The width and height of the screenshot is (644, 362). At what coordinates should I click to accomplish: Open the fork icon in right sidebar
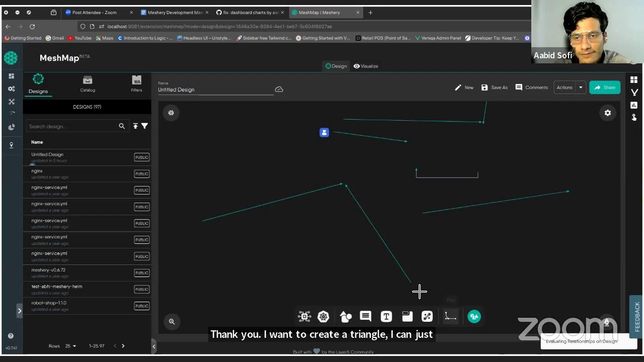click(x=634, y=93)
